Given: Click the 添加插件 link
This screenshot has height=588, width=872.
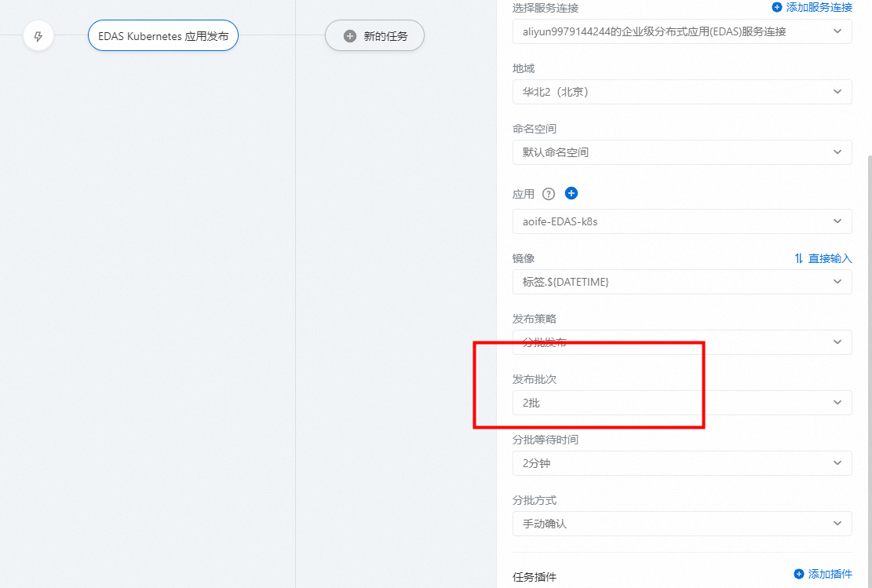Looking at the screenshot, I should (x=830, y=574).
